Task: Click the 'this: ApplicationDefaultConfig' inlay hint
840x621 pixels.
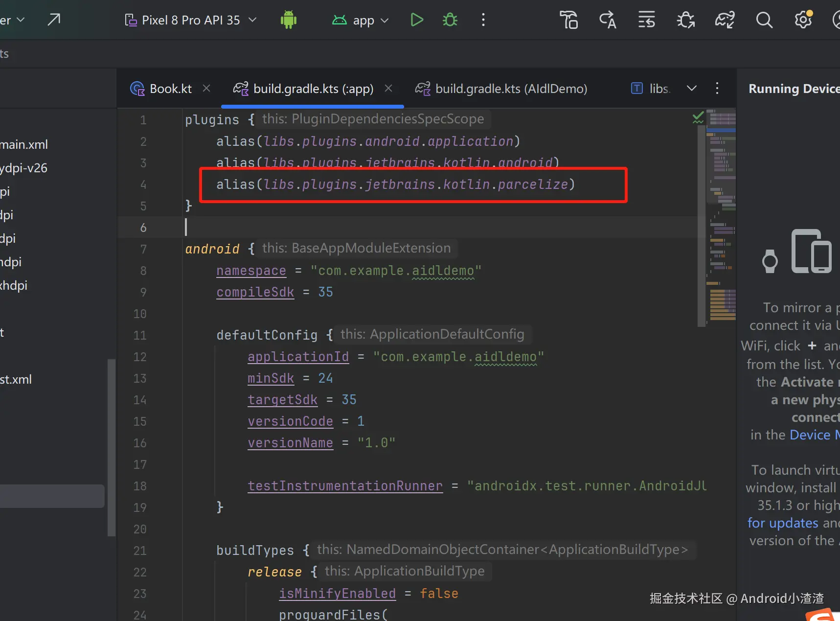Action: (x=432, y=334)
